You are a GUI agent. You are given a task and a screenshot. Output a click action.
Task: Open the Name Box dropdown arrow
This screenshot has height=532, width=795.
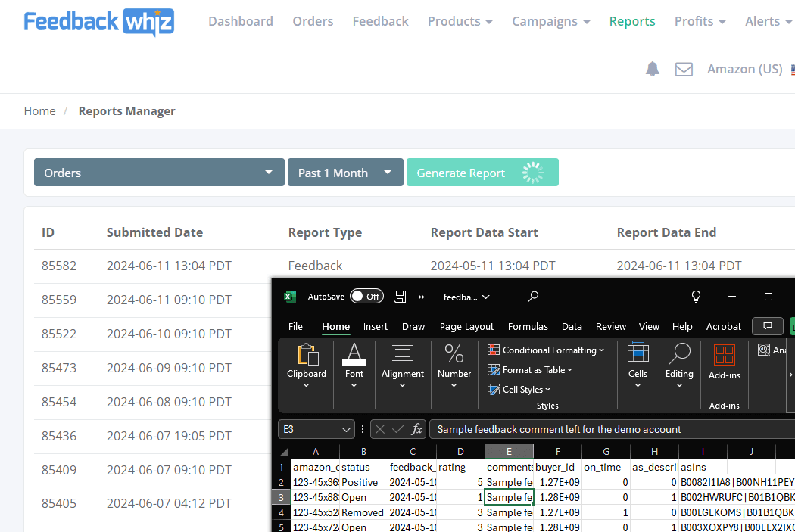click(x=346, y=430)
